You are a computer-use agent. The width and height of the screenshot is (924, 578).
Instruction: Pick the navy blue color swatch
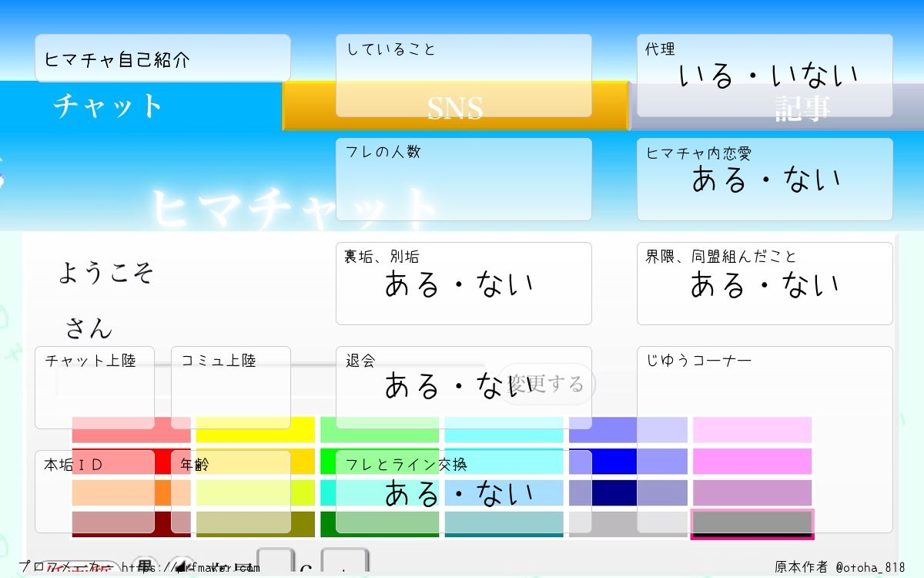pos(628,493)
